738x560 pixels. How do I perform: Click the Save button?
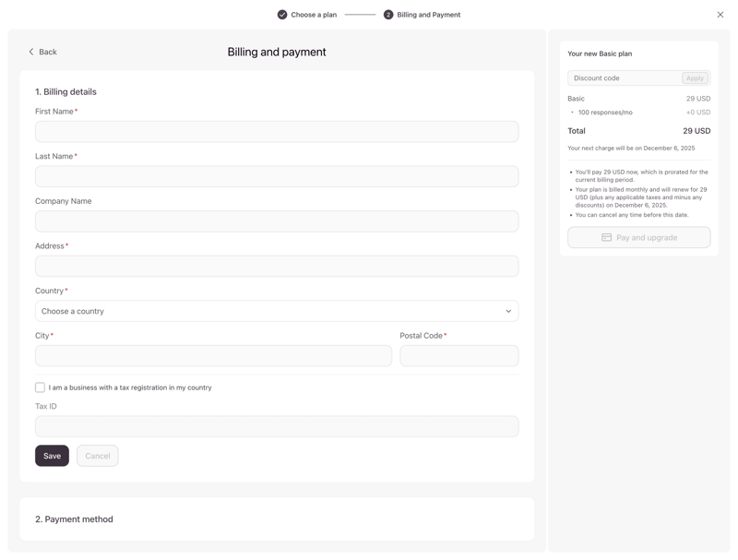[51, 455]
